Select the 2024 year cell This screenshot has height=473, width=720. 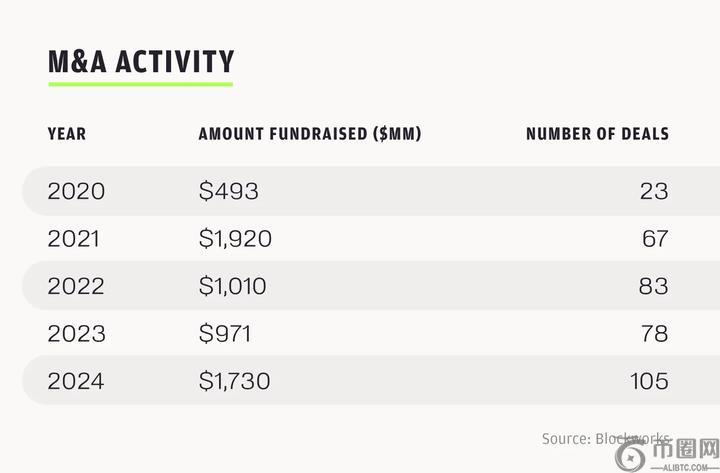76,381
